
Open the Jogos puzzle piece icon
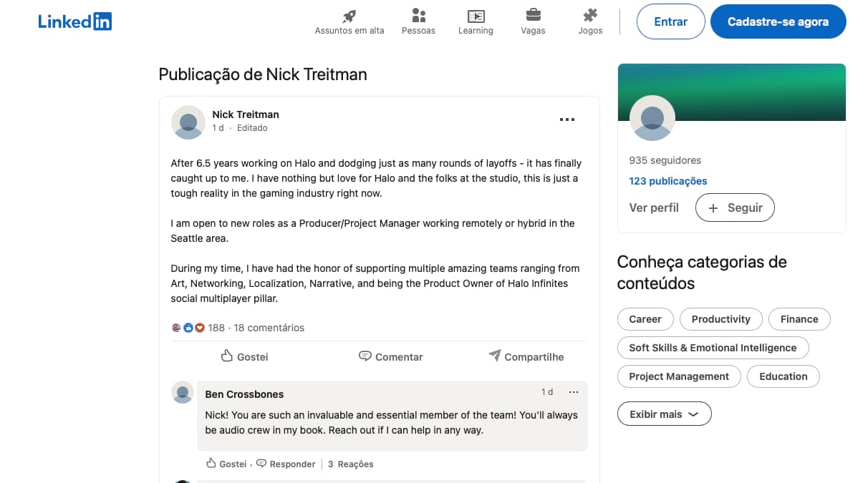590,16
